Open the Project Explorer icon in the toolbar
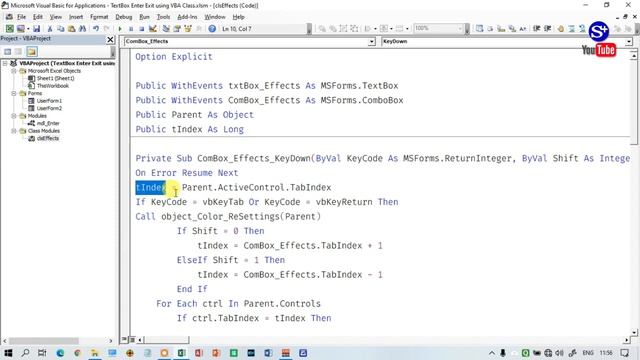This screenshot has height=360, width=640. (166, 29)
